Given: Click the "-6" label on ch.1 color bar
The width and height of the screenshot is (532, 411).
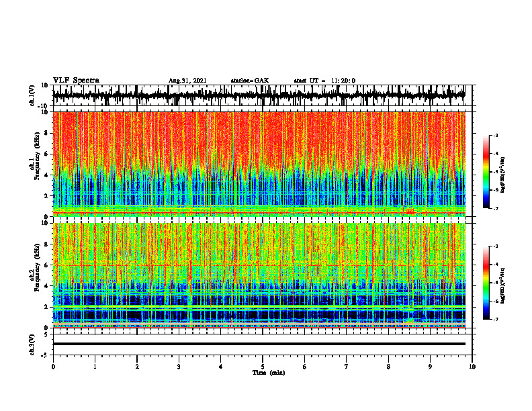Looking at the screenshot, I should point(496,190).
